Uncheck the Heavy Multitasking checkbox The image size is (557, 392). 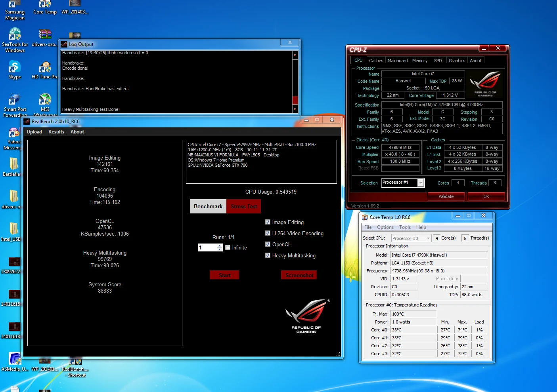(268, 255)
